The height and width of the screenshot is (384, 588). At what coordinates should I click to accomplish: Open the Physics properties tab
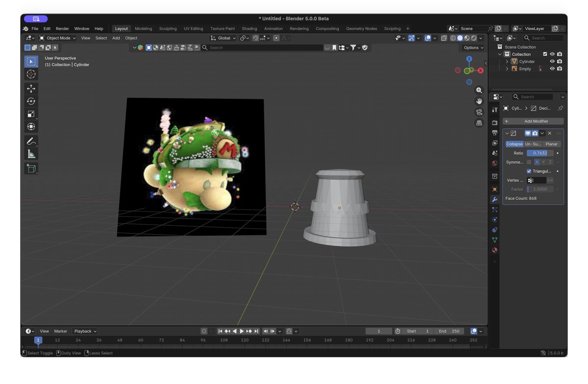pyautogui.click(x=494, y=220)
